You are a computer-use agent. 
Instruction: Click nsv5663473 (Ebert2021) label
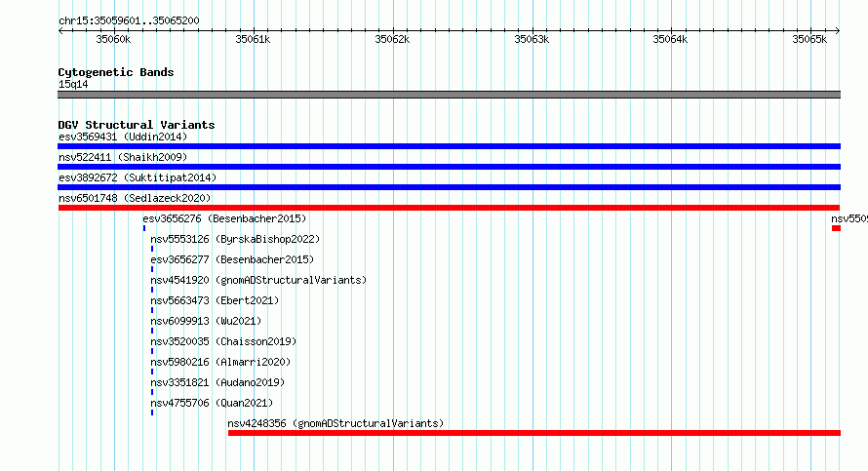point(215,300)
